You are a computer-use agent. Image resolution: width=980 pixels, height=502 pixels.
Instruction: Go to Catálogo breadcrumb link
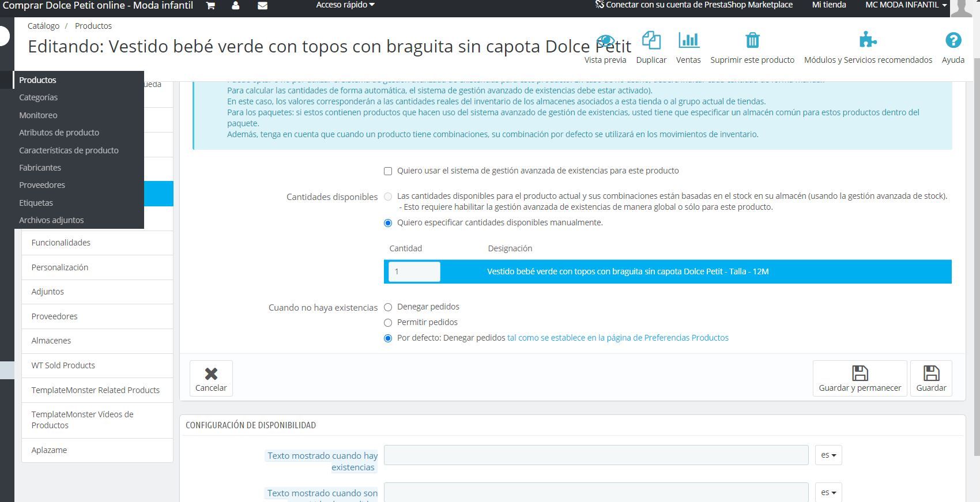point(43,26)
